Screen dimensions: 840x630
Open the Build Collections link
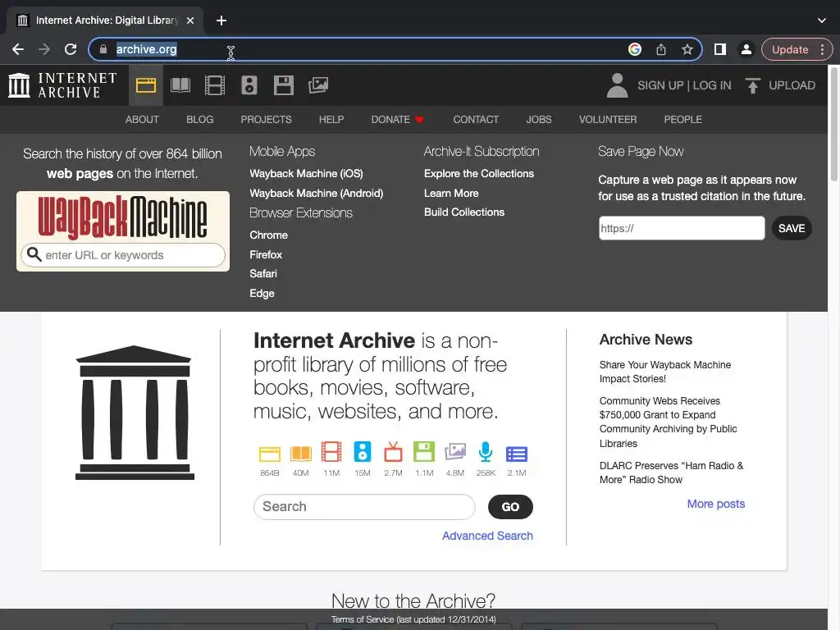tap(464, 212)
